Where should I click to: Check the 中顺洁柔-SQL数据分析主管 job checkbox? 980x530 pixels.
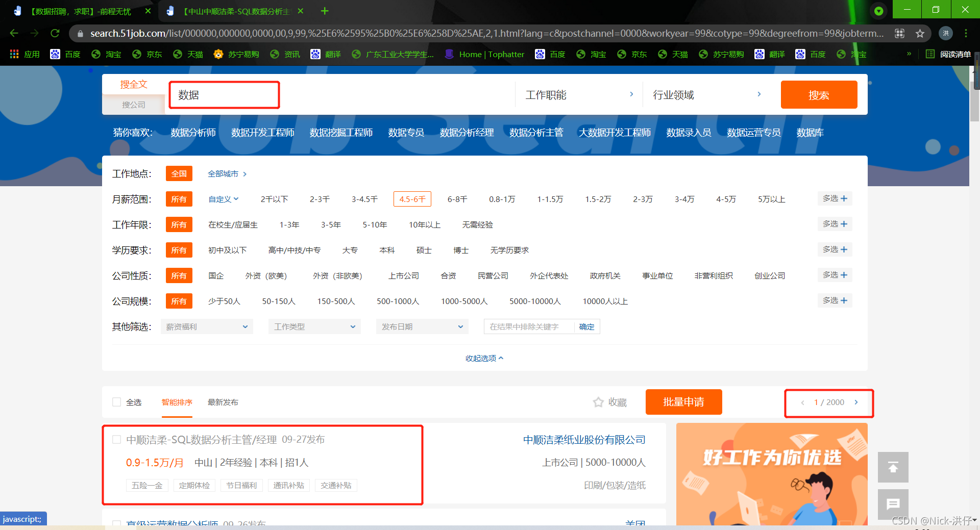click(116, 439)
